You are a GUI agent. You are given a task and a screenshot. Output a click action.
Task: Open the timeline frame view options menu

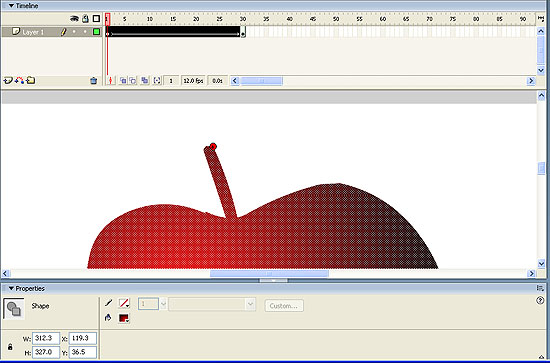[x=541, y=18]
